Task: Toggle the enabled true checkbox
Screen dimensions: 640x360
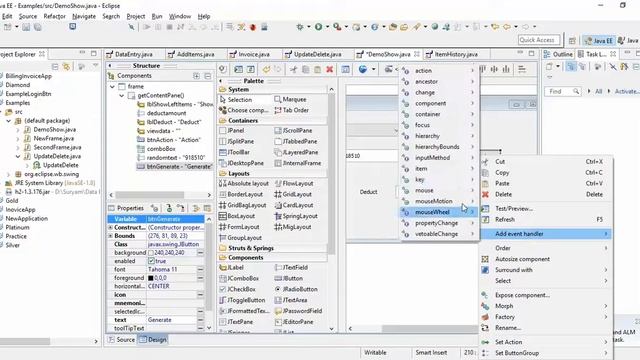Action: tap(151, 261)
